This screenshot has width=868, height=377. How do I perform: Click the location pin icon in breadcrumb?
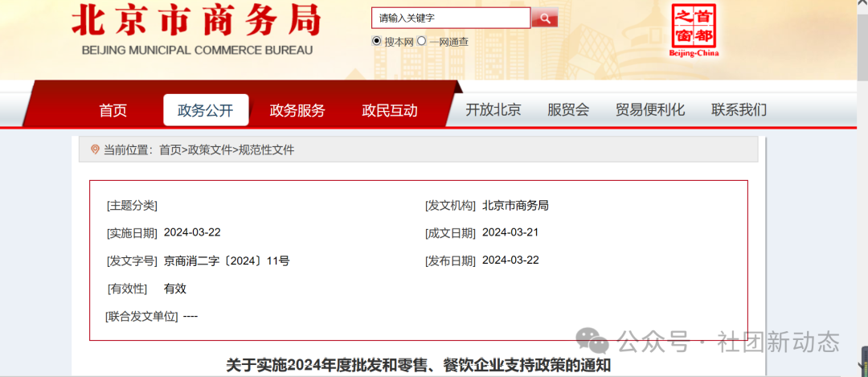(95, 150)
